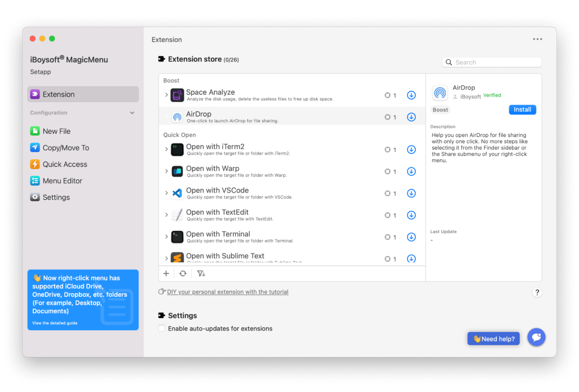Screen dimensions: 579x392
Task: Download the AirDrop extension in list
Action: (x=411, y=117)
